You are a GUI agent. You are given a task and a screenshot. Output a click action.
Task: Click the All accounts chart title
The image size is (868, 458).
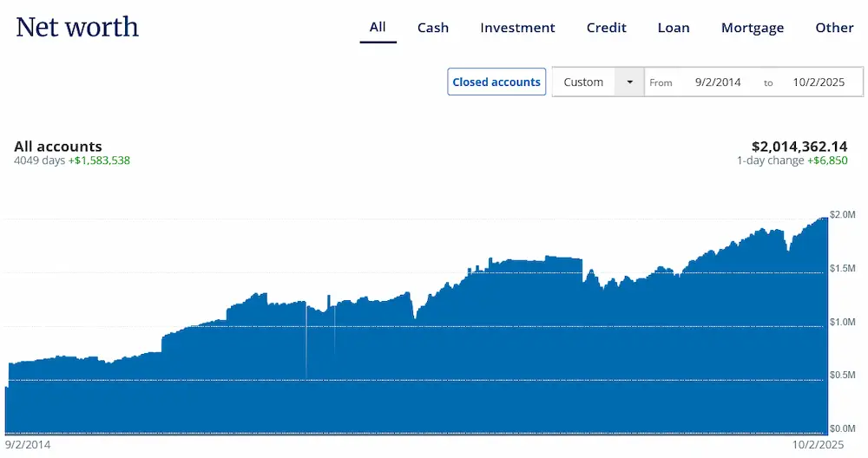(x=58, y=147)
